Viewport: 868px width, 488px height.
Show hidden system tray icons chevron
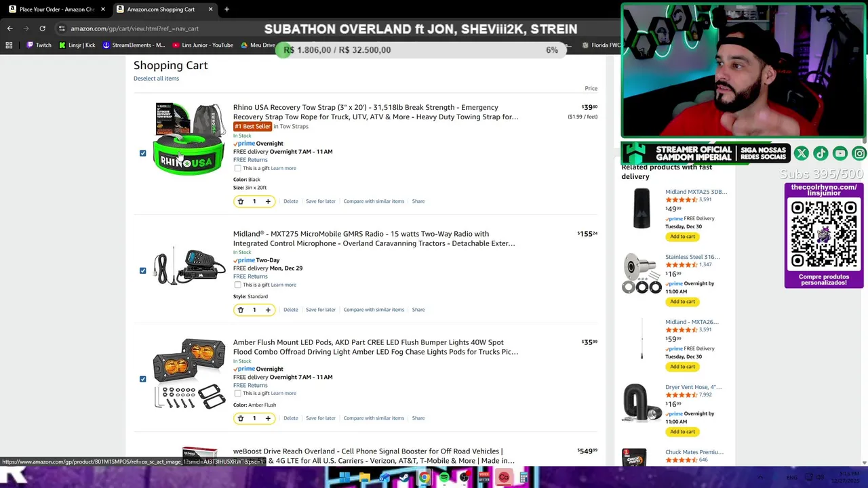click(x=760, y=478)
